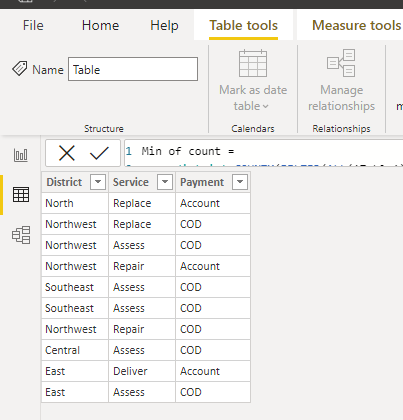Open the File menu tab
This screenshot has height=420, width=403.
tap(33, 26)
